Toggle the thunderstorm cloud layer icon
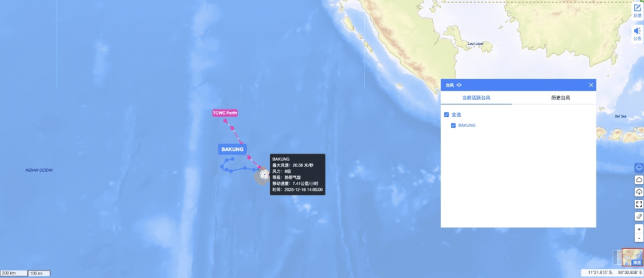644x278 pixels. [639, 191]
